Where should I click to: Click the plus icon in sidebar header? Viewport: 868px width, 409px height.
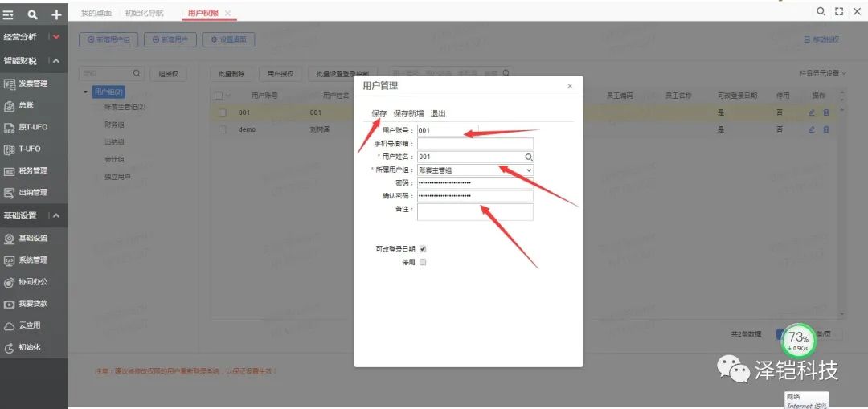(56, 15)
